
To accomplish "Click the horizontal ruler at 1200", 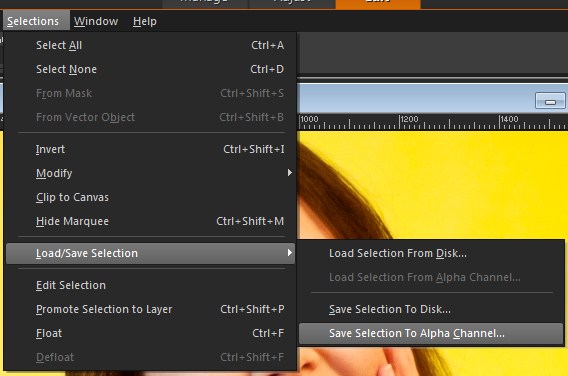I will 400,122.
